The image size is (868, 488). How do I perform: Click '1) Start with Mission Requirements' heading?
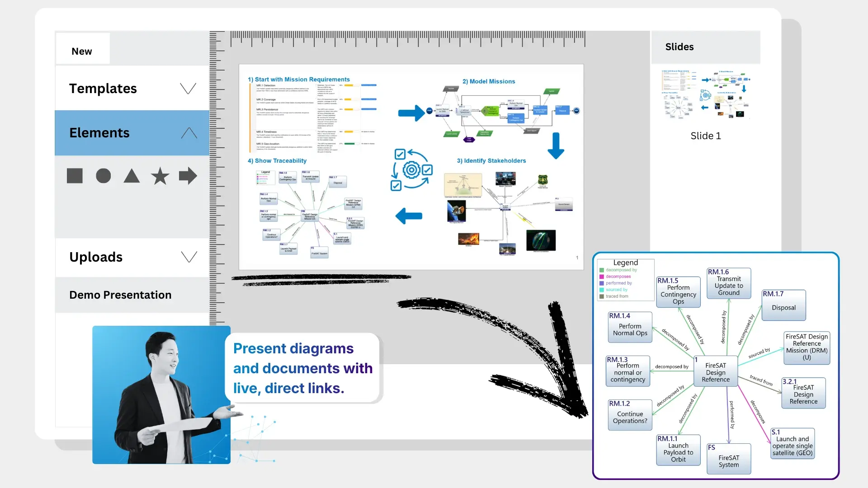click(x=299, y=79)
